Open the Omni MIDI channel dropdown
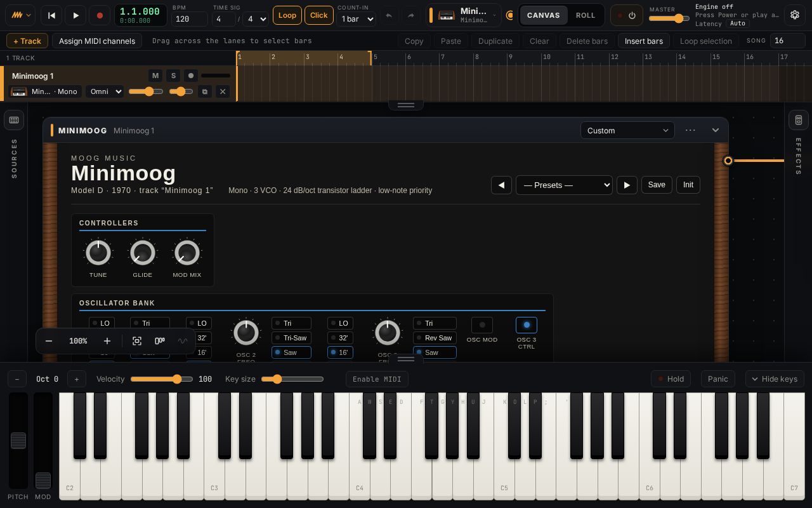 point(105,91)
